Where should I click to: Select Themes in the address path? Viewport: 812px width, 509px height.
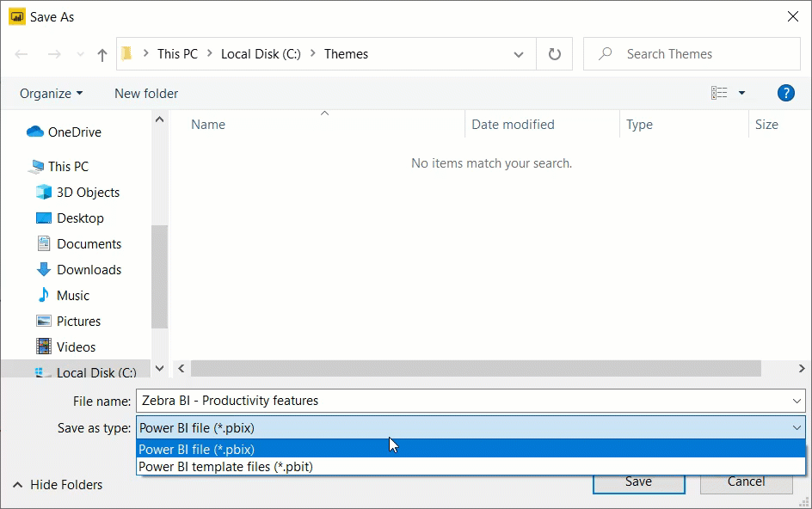(x=346, y=54)
